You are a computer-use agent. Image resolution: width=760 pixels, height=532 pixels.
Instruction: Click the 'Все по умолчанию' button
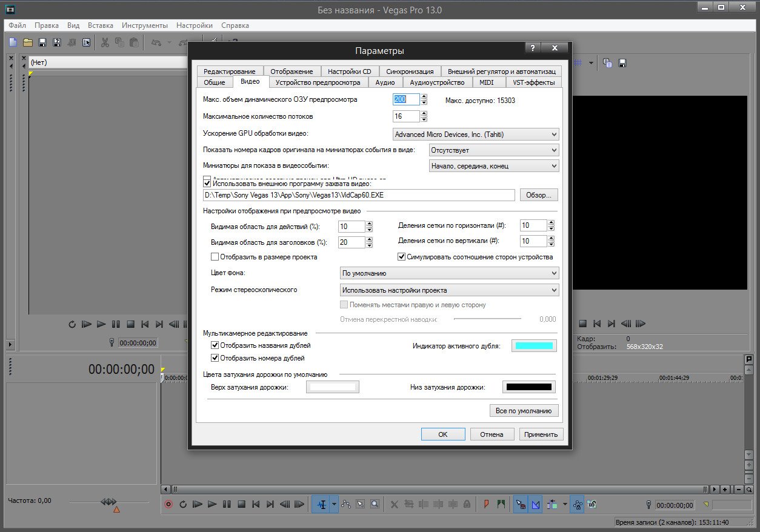pos(524,411)
